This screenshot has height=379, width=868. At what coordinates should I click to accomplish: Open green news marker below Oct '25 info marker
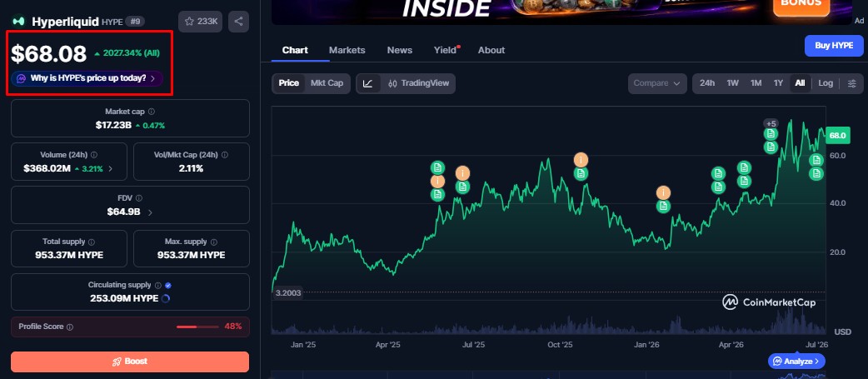(x=581, y=174)
